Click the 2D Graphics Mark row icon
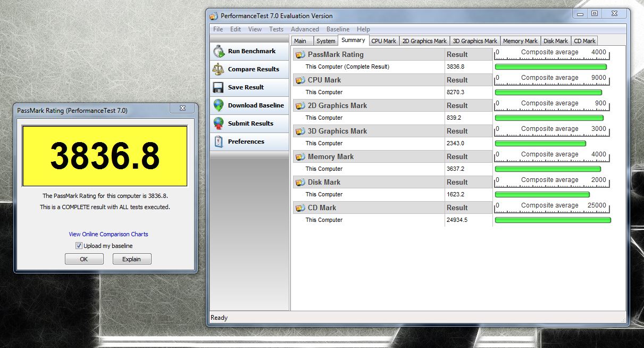 [x=300, y=105]
